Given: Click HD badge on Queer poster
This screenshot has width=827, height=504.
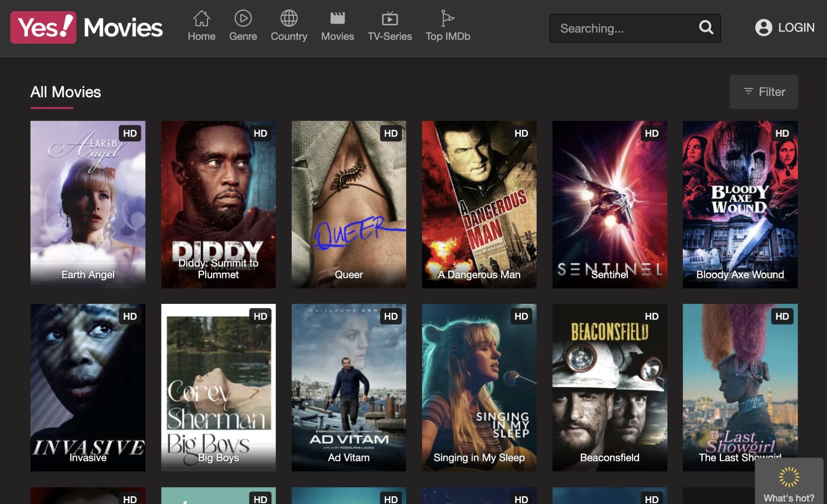Looking at the screenshot, I should (x=391, y=133).
